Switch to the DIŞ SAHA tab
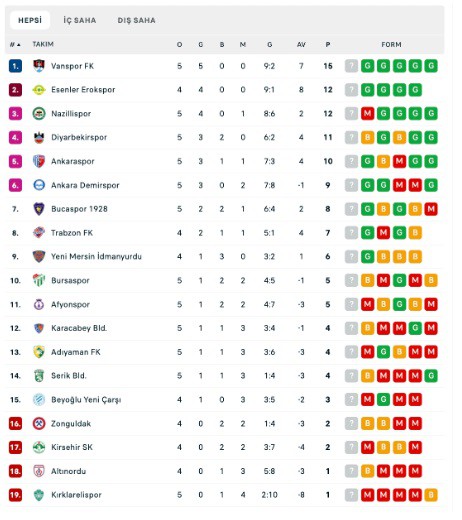 tap(136, 20)
